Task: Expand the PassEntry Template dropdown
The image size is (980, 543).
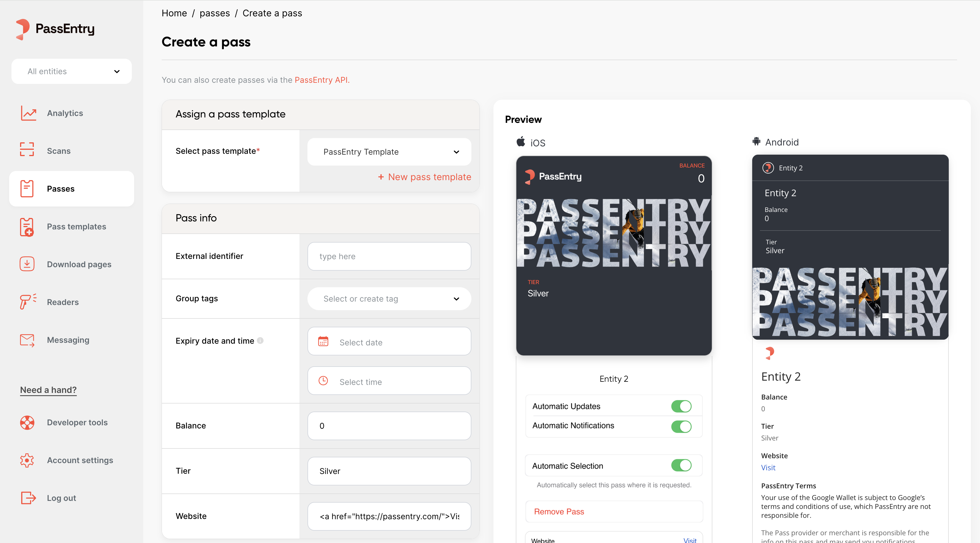Action: 389,152
